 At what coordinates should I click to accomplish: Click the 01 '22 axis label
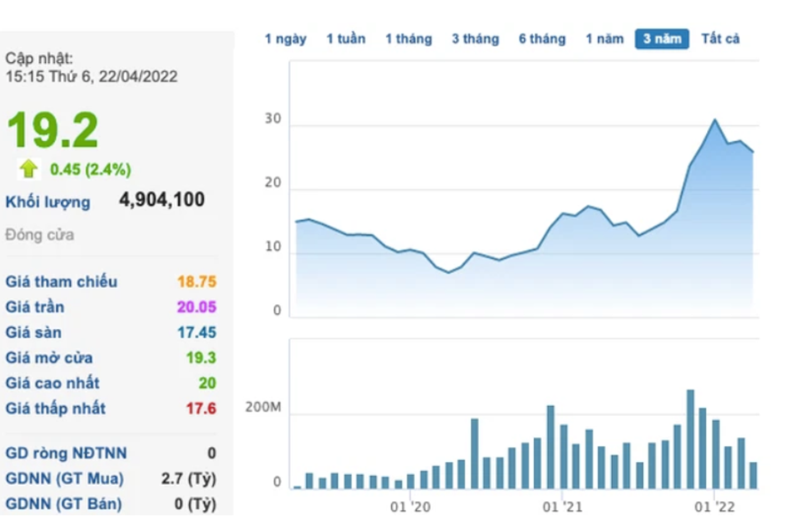point(715,507)
